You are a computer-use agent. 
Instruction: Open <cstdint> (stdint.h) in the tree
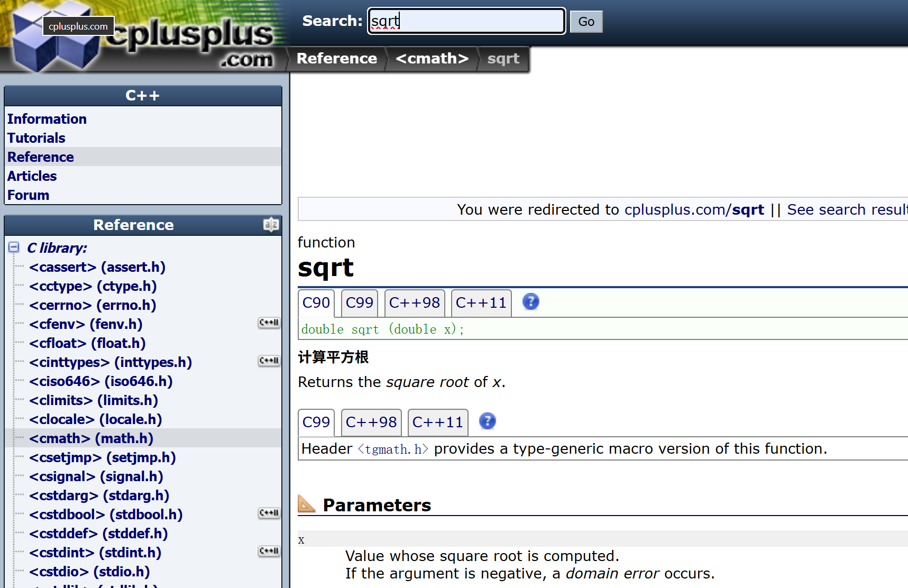point(95,553)
